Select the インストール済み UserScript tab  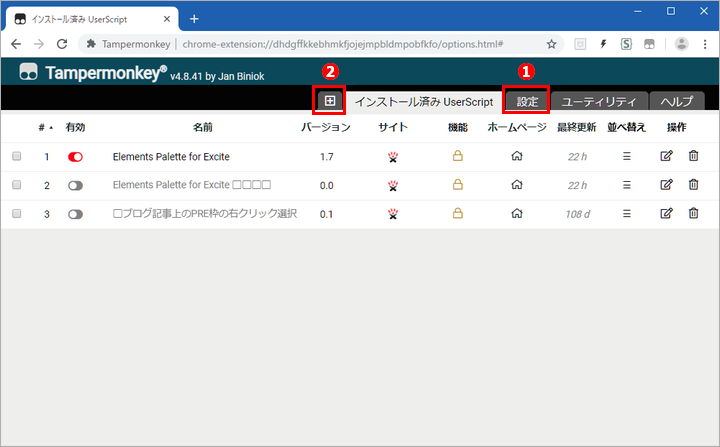coord(424,102)
